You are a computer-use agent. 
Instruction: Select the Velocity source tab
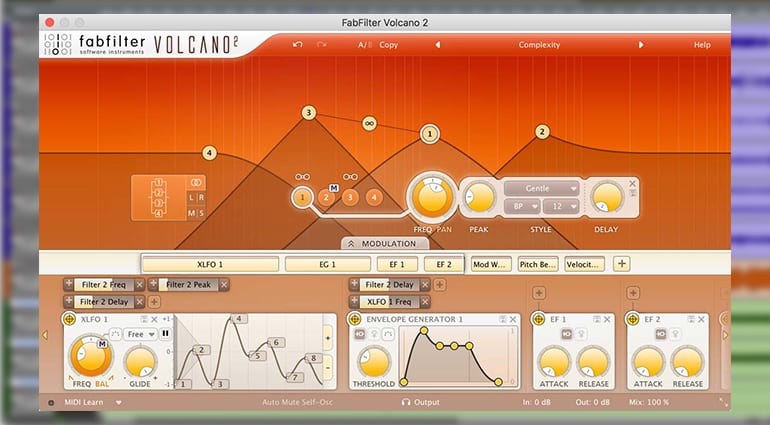tap(584, 264)
